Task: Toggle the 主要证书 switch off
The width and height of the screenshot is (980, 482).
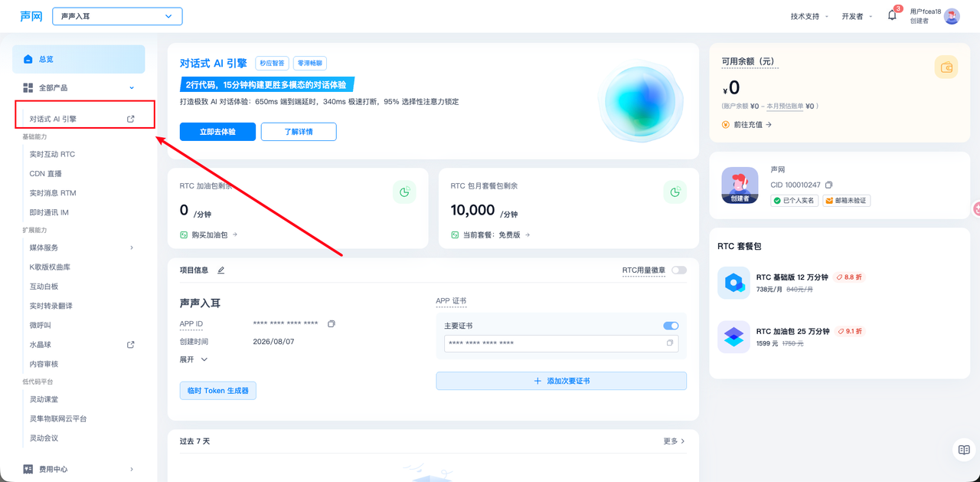Action: [x=671, y=326]
